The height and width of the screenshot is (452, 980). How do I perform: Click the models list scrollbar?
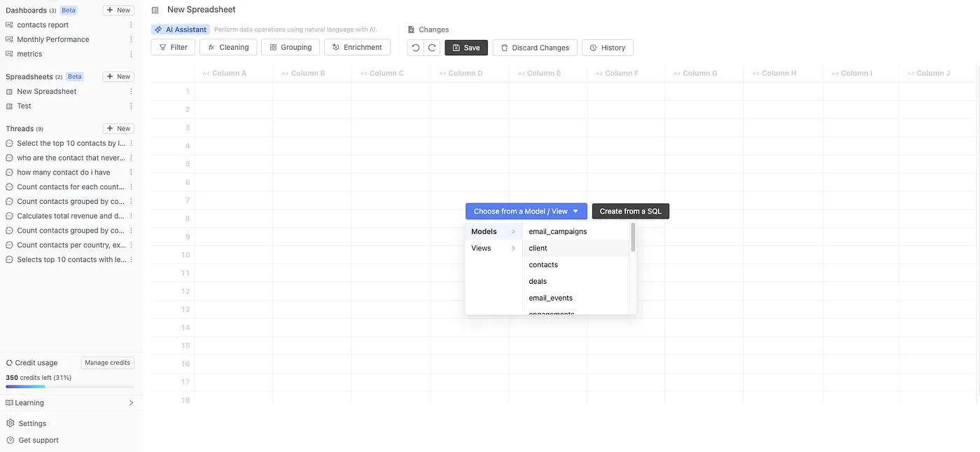(633, 238)
